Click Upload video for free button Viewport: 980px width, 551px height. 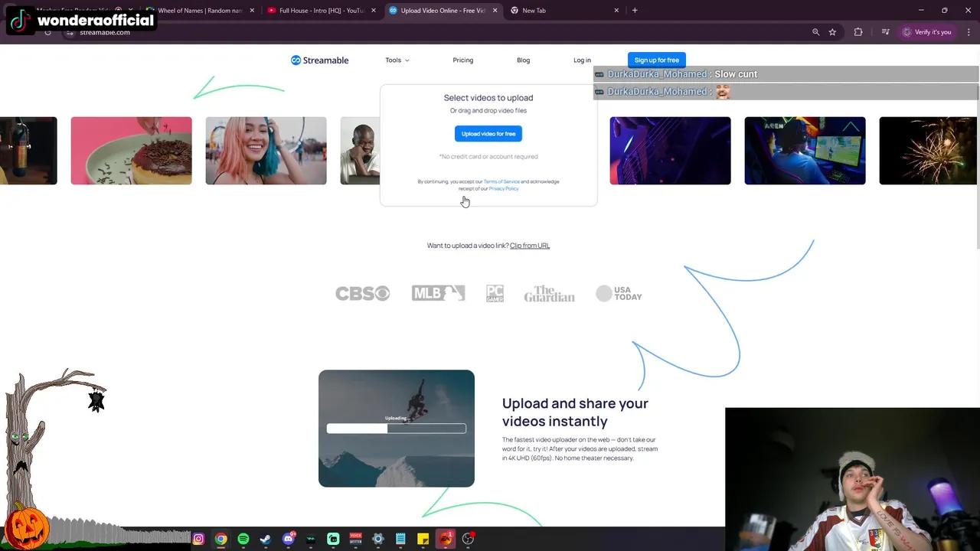coord(488,134)
